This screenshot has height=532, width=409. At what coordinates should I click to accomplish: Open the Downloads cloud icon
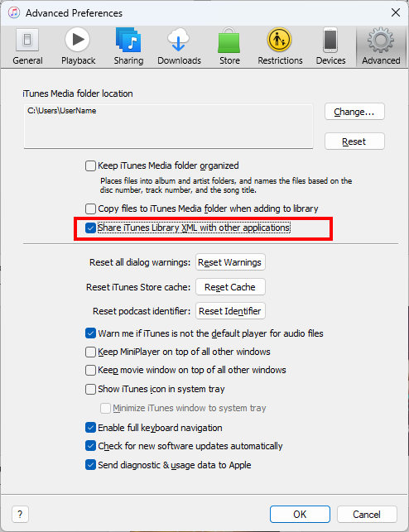(179, 40)
